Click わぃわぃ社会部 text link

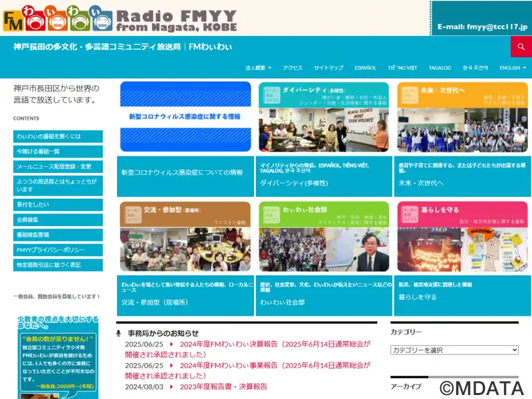[x=282, y=303]
